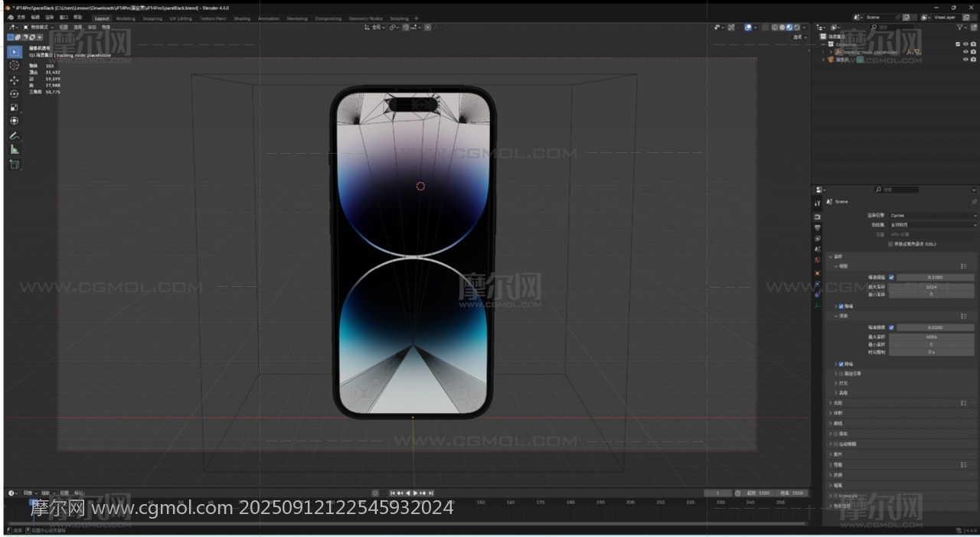Open the Output properties tab icon

(x=818, y=227)
